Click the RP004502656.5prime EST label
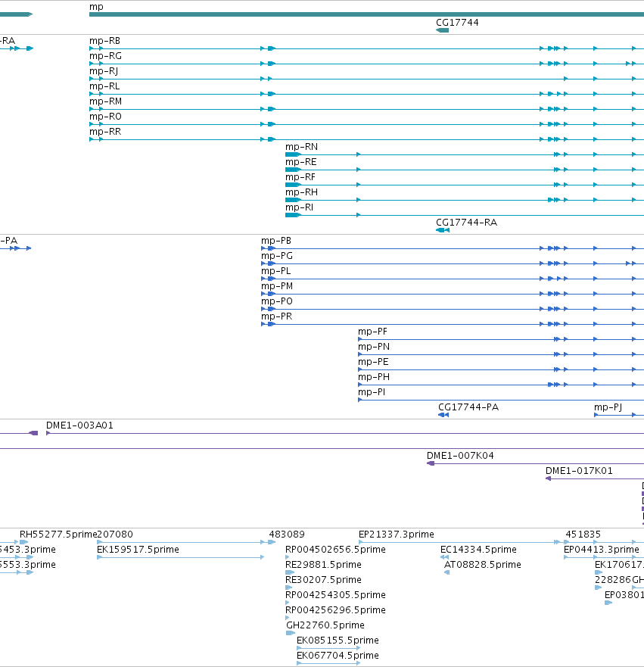Screen dimensions: 644x667 click(335, 550)
